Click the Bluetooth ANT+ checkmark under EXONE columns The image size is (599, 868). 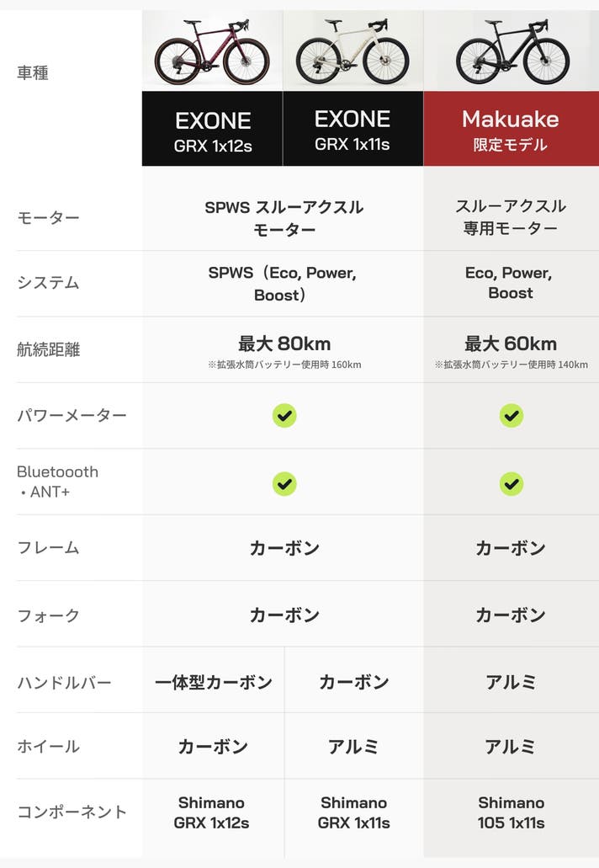pos(284,483)
